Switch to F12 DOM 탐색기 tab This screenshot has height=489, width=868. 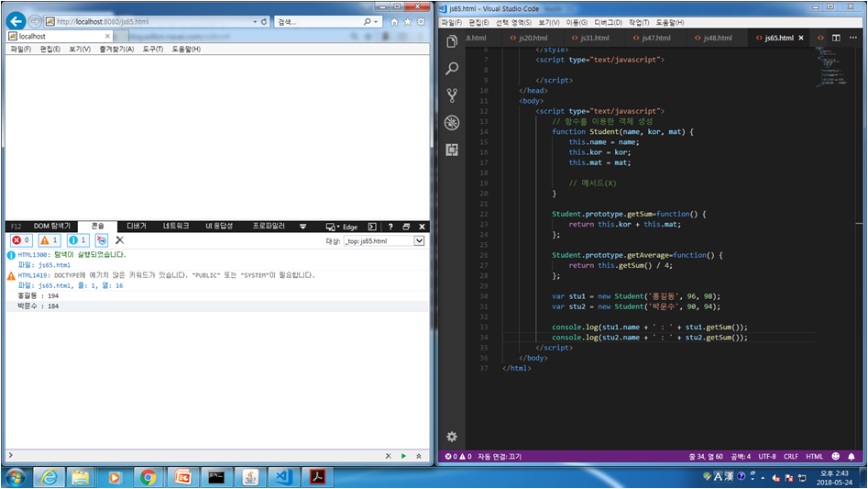click(x=52, y=226)
